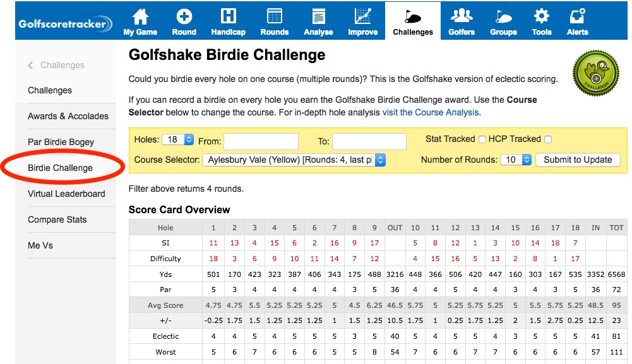The height and width of the screenshot is (364, 632).
Task: Open the Holes dropdown
Action: click(x=178, y=140)
